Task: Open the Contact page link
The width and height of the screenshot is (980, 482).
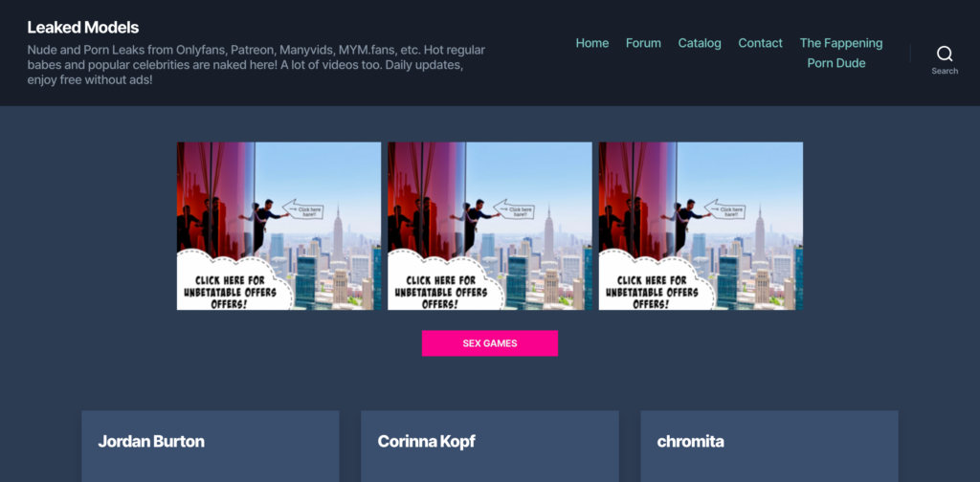Action: pyautogui.click(x=760, y=43)
